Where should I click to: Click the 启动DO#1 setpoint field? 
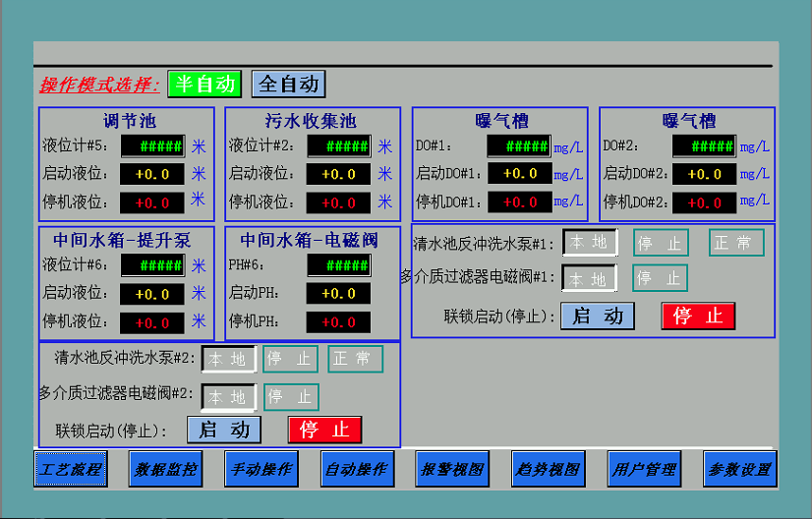[x=518, y=174]
